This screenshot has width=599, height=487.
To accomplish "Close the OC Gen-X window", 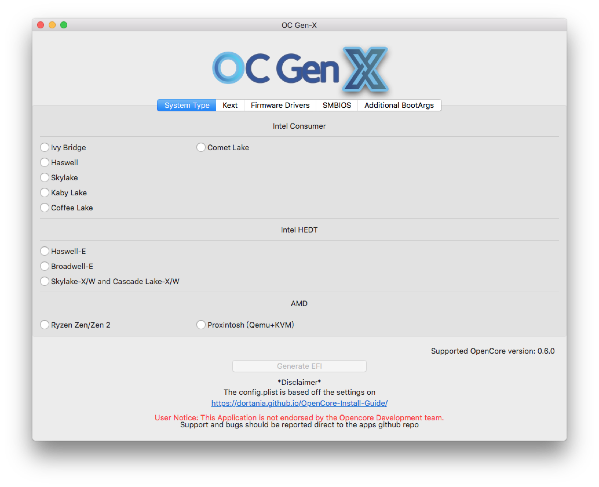I will (x=40, y=25).
